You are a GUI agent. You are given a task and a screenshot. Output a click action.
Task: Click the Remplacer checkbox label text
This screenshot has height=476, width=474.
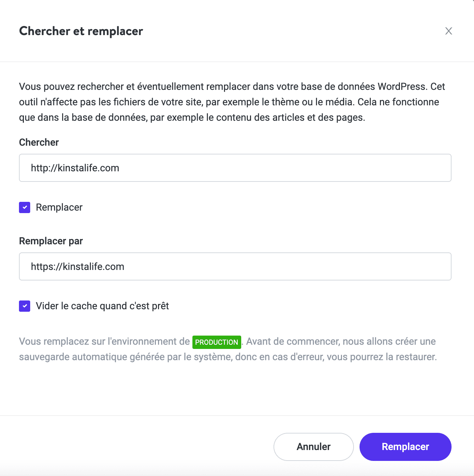pyautogui.click(x=59, y=207)
